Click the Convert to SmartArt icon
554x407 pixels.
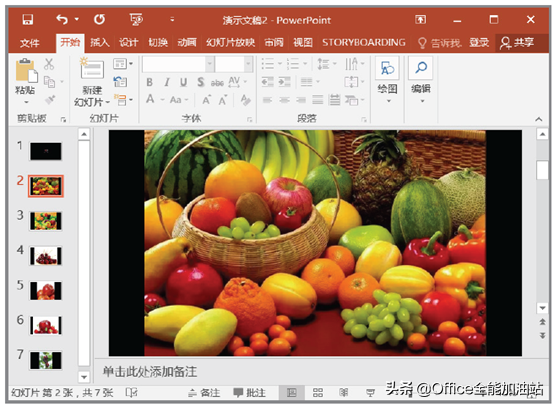click(x=351, y=100)
